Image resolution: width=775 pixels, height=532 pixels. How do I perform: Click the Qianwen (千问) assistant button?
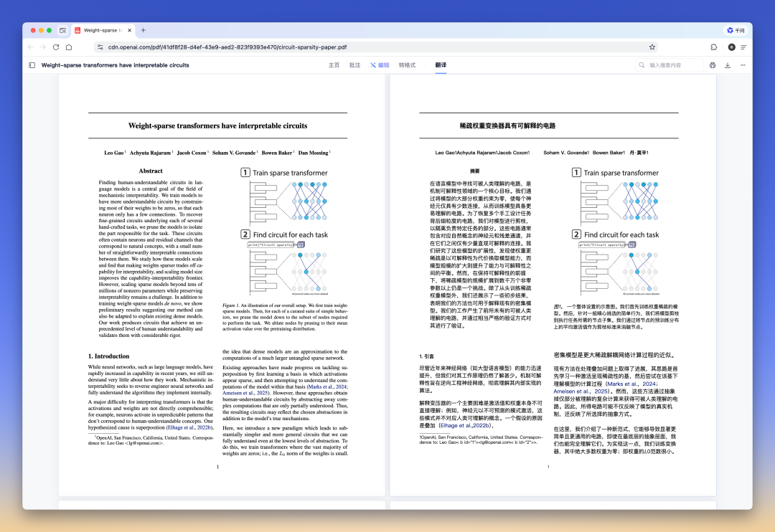pos(735,30)
